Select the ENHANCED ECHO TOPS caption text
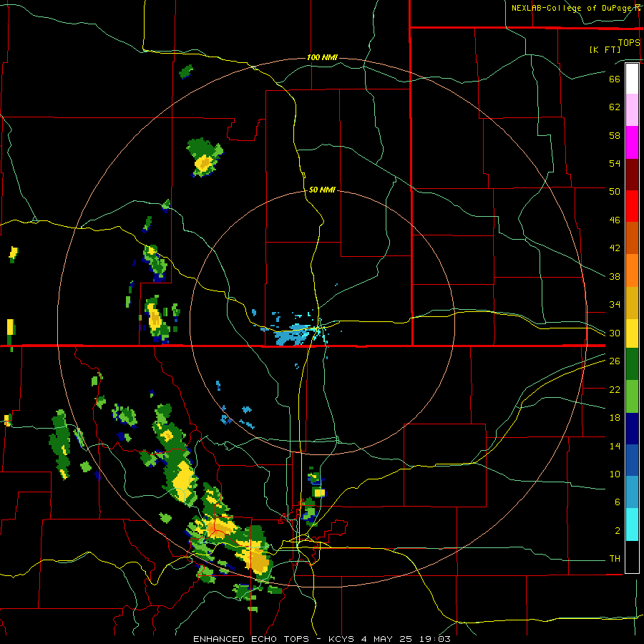The width and height of the screenshot is (644, 644). click(x=251, y=639)
